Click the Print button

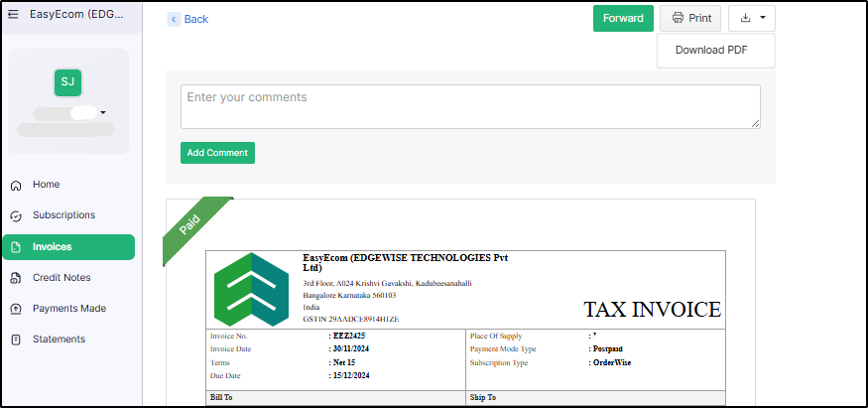(690, 18)
